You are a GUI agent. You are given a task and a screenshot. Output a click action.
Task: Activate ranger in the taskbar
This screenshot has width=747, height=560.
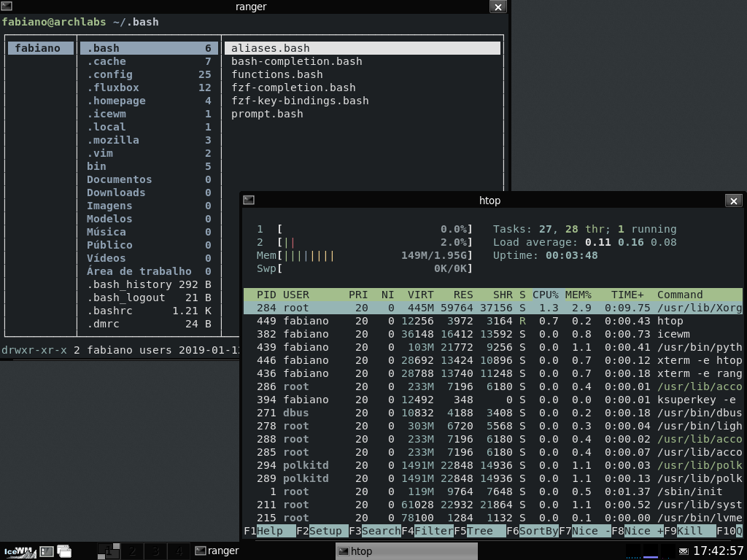(x=263, y=551)
